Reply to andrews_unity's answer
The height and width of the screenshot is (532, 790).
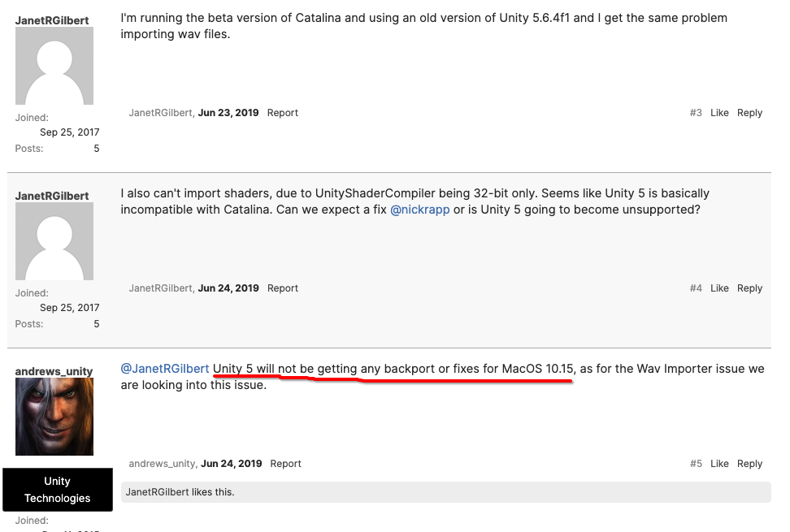pyautogui.click(x=749, y=463)
